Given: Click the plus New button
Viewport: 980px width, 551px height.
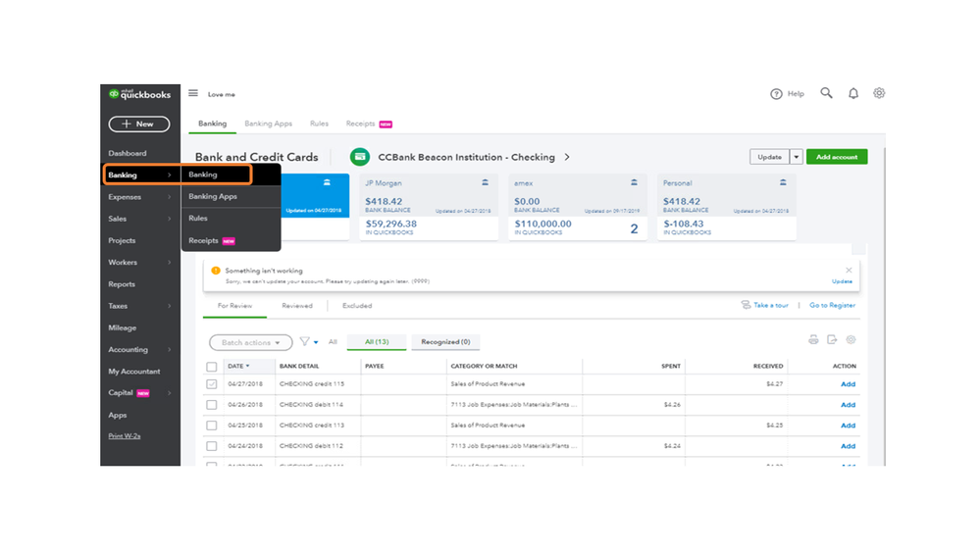Looking at the screenshot, I should 138,124.
